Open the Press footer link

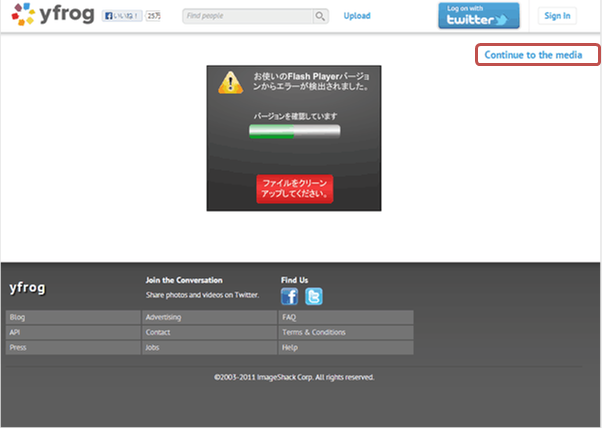pyautogui.click(x=73, y=348)
